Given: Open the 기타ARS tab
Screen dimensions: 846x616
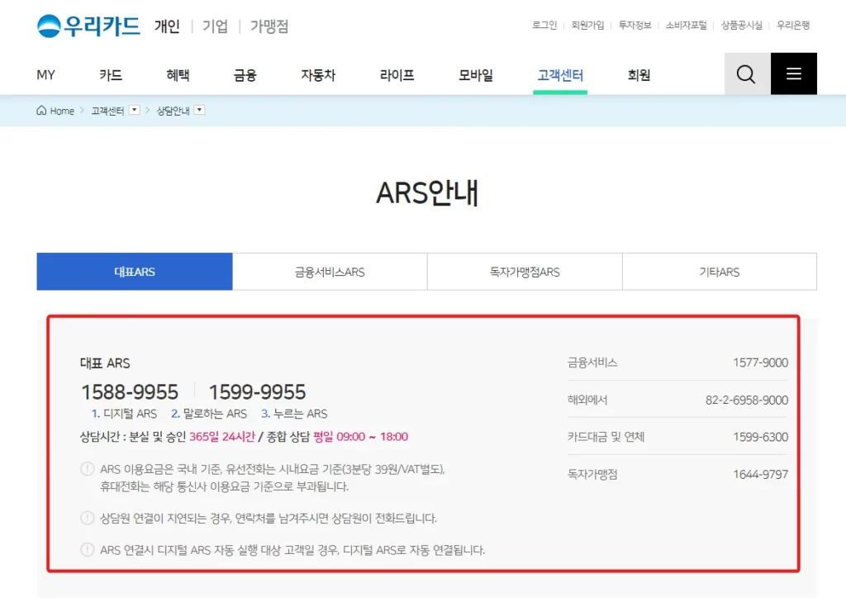Looking at the screenshot, I should (x=719, y=272).
